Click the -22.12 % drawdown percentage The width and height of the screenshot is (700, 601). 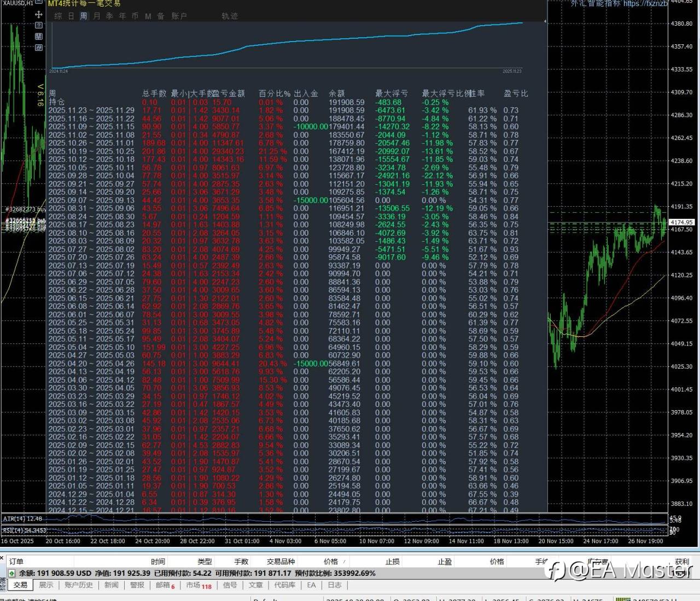click(x=437, y=176)
